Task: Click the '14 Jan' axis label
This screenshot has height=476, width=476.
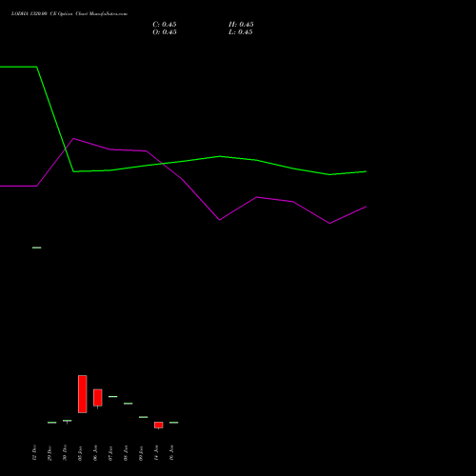Action: coord(156,453)
